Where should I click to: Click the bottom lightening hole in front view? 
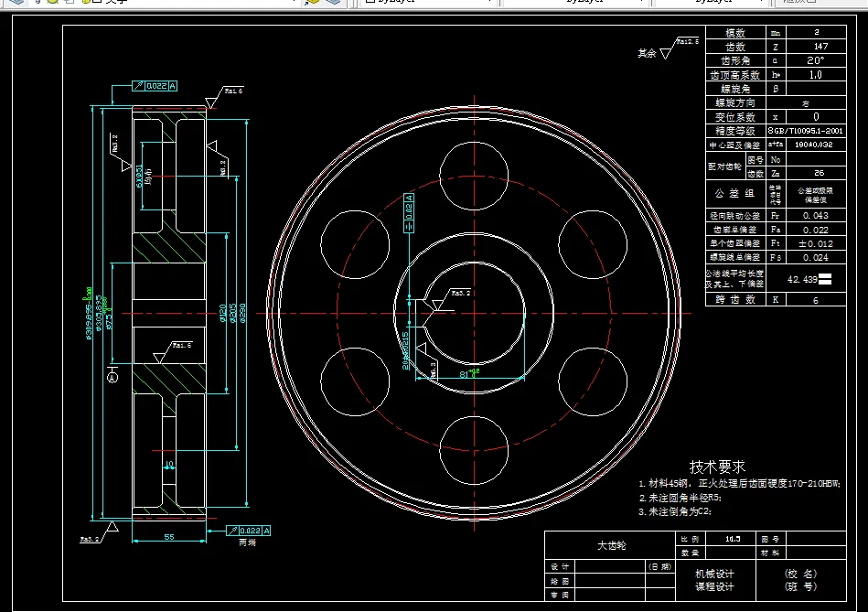click(474, 451)
